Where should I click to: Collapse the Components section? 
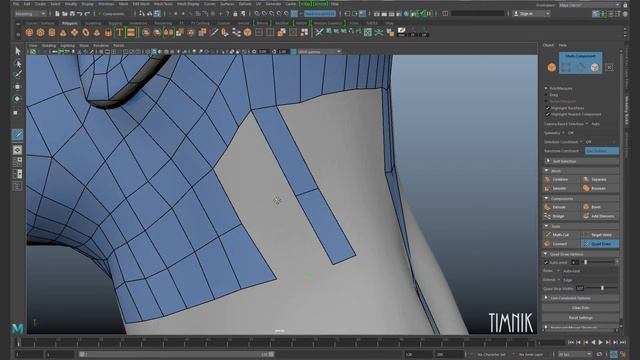pos(547,198)
